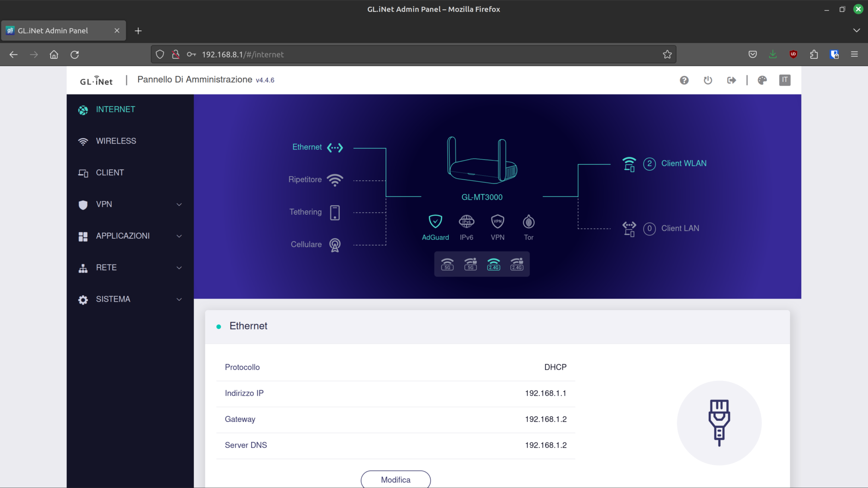Go back with browser back arrow
Viewport: 868px width, 488px height.
click(x=13, y=54)
